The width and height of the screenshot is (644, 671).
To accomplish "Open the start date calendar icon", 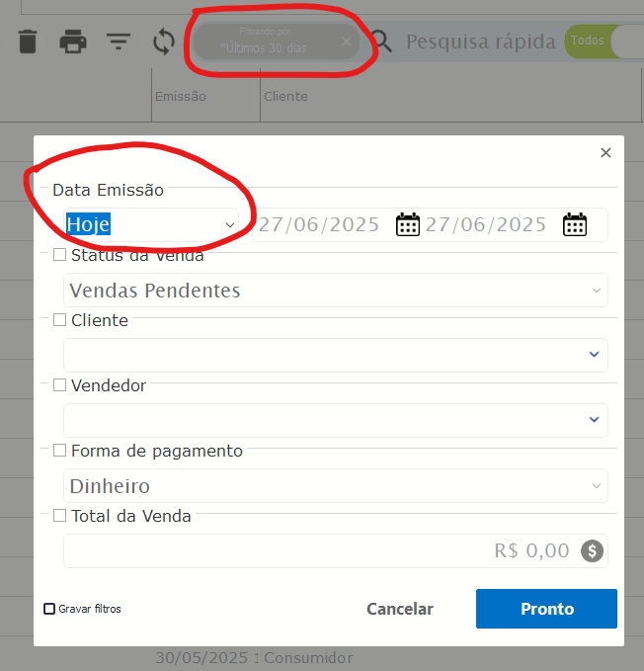I will click(408, 224).
